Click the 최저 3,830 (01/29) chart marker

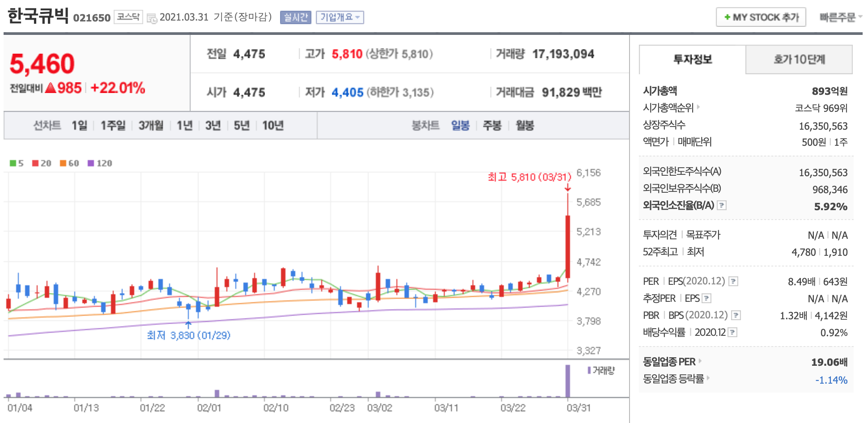188,335
